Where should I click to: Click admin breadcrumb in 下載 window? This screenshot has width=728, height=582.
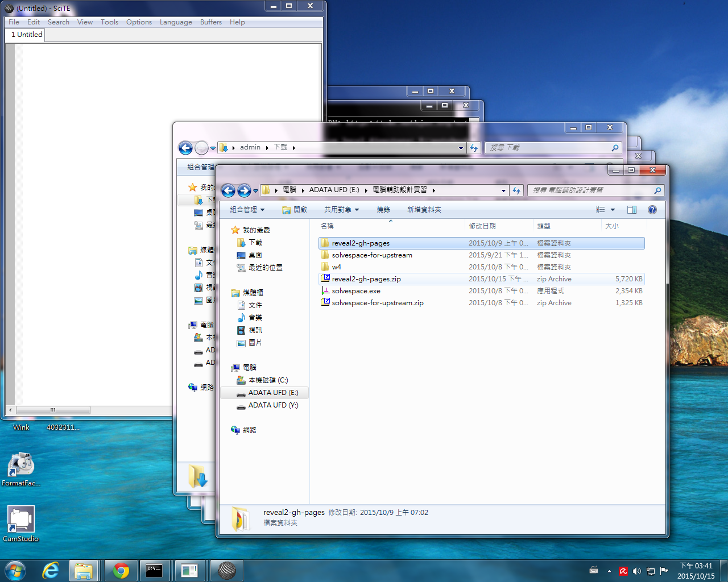point(250,147)
